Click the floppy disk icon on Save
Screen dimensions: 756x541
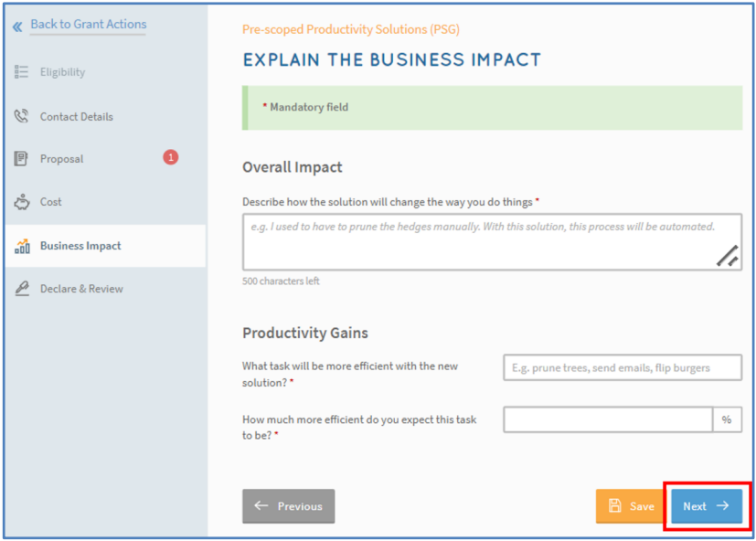point(615,506)
